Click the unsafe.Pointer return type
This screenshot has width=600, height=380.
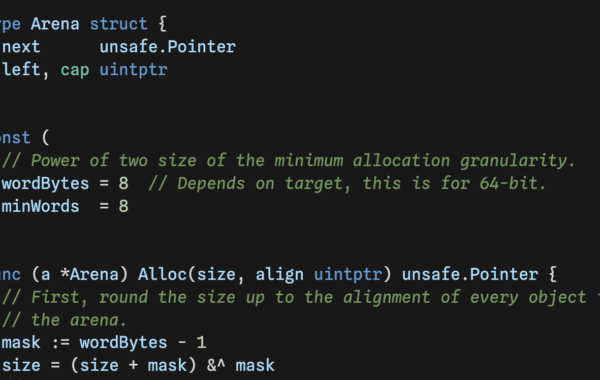470,275
